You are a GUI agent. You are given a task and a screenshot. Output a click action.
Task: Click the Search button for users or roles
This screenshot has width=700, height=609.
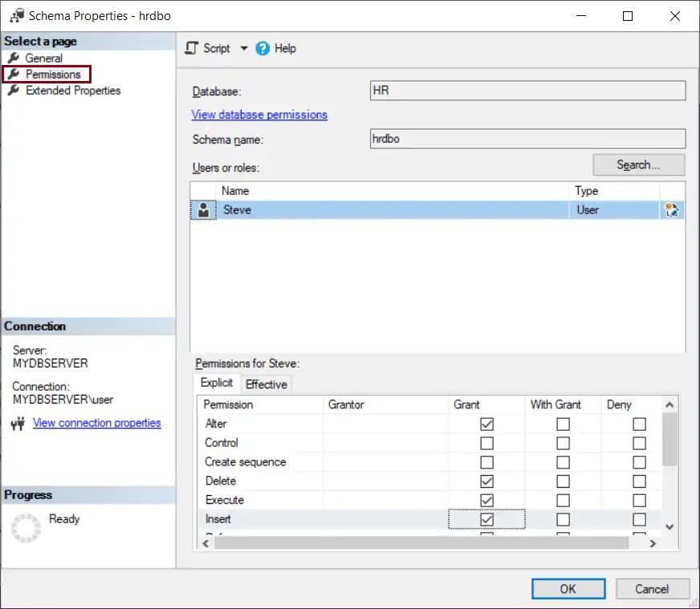pos(638,164)
